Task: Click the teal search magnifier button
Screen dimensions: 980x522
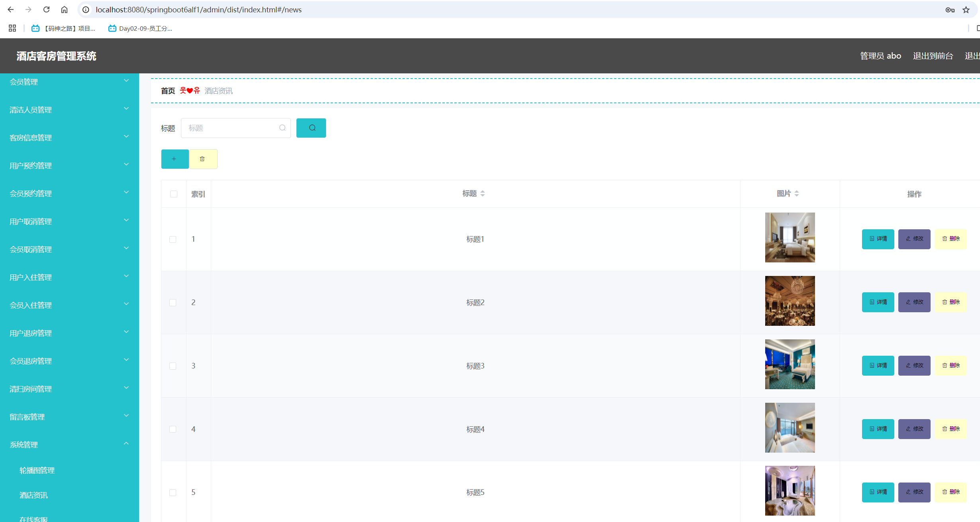Action: click(x=311, y=128)
